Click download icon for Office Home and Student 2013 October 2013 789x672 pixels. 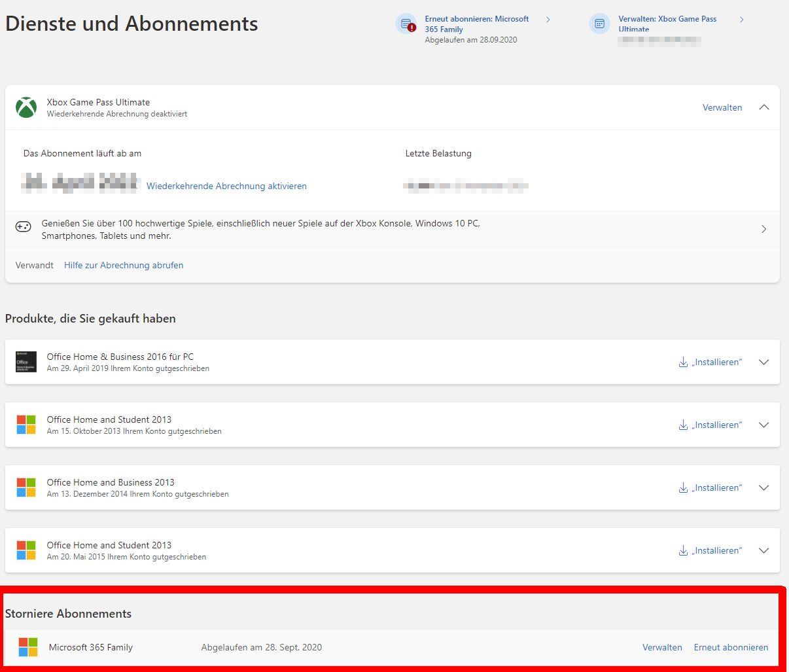click(x=683, y=425)
